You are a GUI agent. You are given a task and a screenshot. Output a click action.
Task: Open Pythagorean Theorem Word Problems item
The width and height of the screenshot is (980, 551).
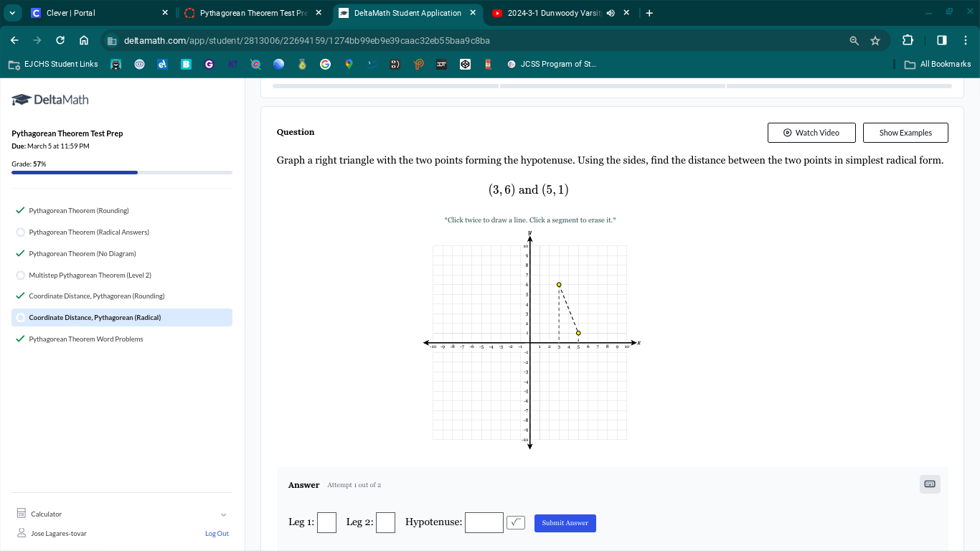pyautogui.click(x=86, y=339)
